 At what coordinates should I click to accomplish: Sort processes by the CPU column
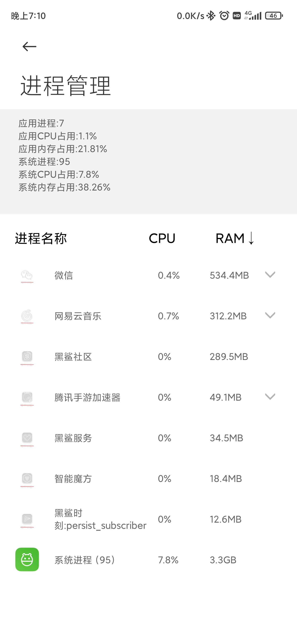162,238
